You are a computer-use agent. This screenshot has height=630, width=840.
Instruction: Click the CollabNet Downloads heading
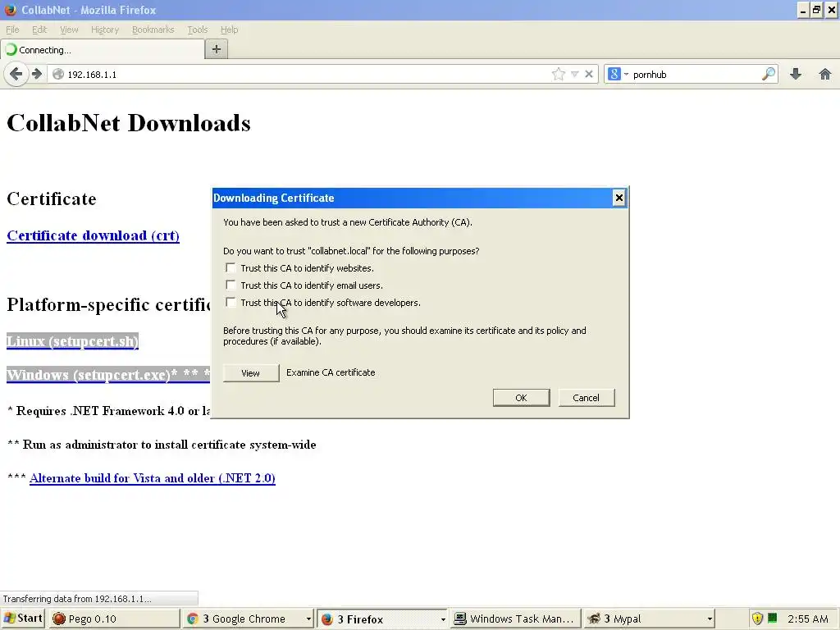pyautogui.click(x=129, y=123)
